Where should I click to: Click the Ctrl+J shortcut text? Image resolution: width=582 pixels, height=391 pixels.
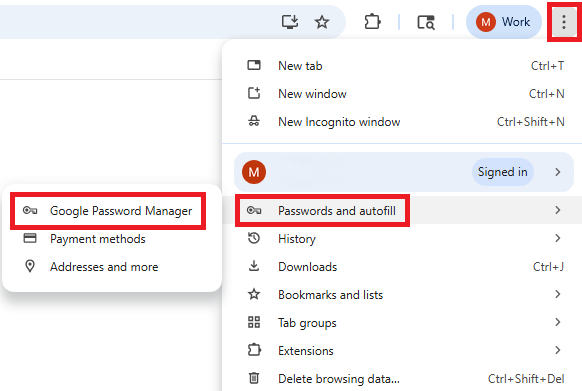548,267
